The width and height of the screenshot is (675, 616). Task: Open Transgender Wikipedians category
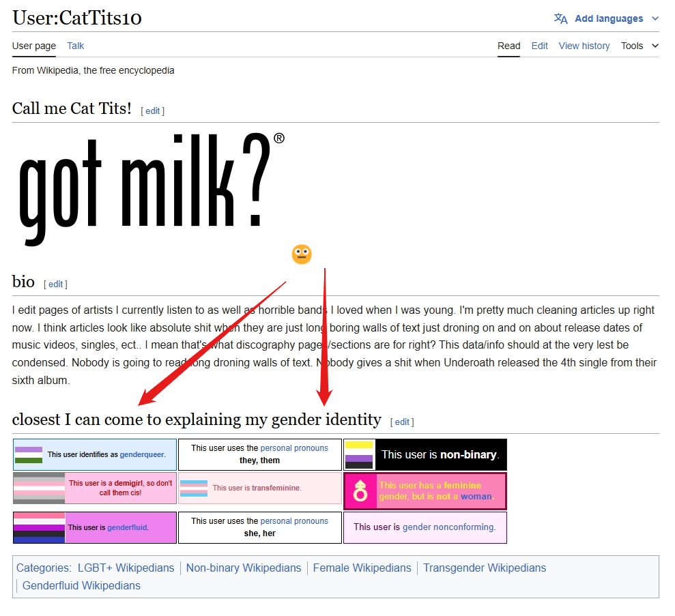coord(485,568)
